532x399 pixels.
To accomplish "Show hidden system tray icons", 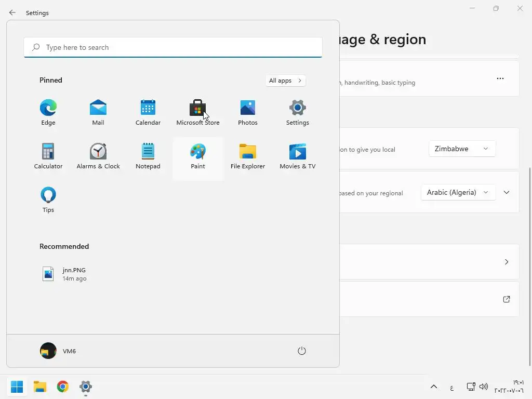I will coord(434,387).
